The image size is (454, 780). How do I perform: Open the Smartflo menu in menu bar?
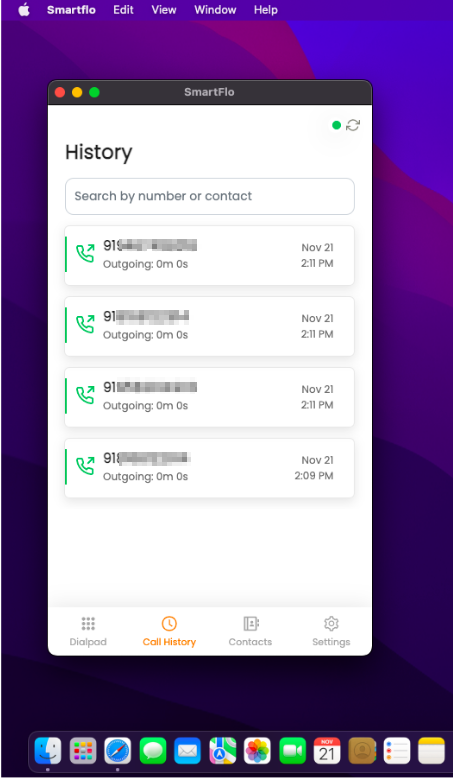(x=71, y=10)
